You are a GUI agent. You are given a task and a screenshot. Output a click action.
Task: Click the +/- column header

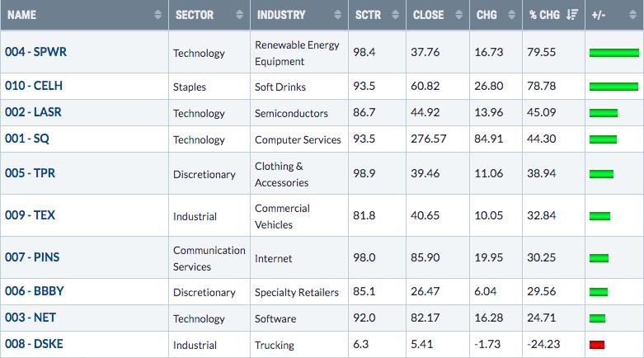(599, 15)
